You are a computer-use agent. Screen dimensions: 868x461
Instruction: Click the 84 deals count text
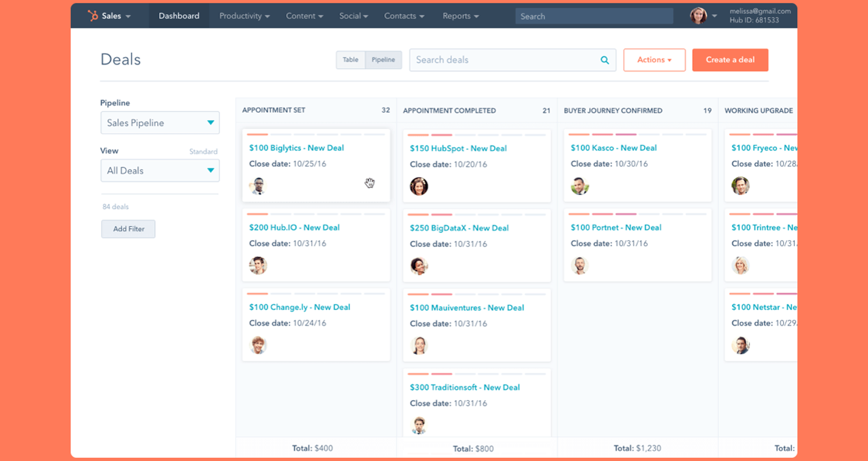tap(116, 207)
